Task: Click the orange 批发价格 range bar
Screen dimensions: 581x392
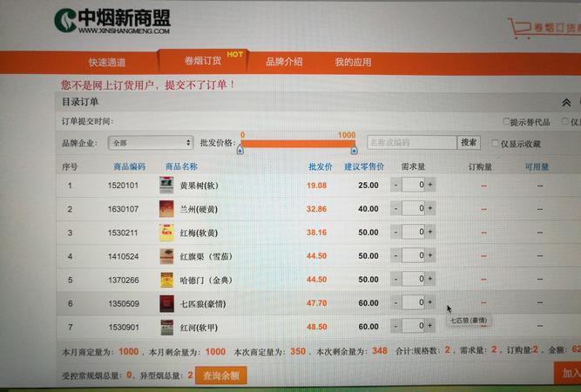Action: (x=298, y=144)
